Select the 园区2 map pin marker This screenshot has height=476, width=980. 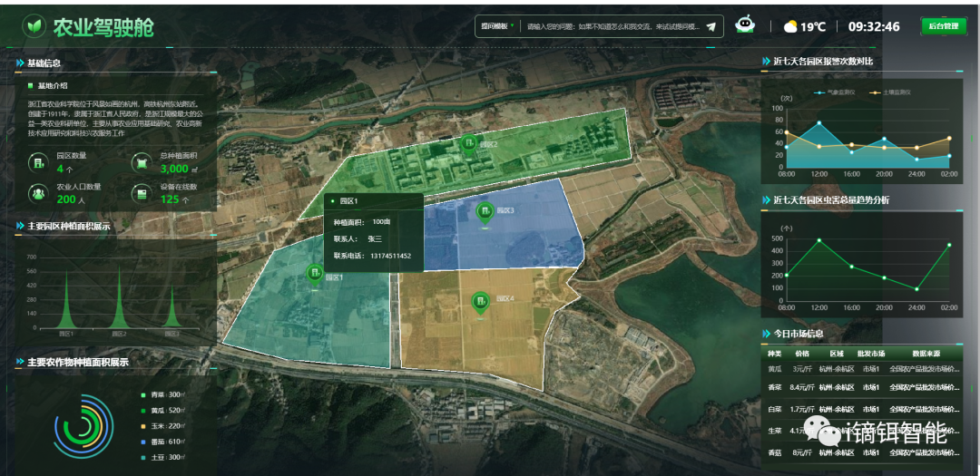(x=469, y=143)
